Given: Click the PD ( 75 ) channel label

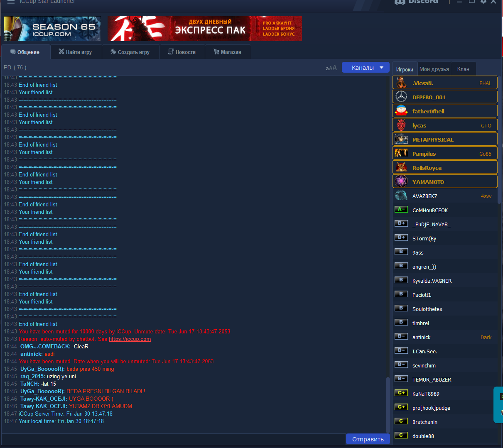Looking at the screenshot, I should coord(15,67).
